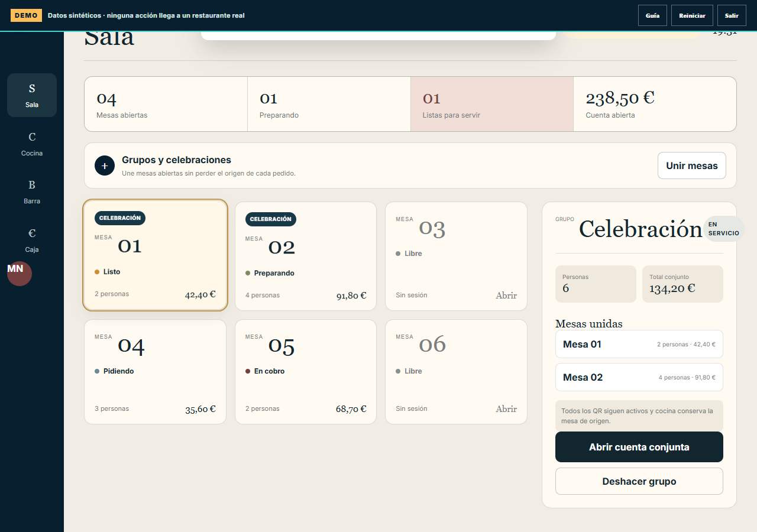The image size is (757, 532).
Task: Click Reiniciar in the top bar
Action: [x=692, y=15]
